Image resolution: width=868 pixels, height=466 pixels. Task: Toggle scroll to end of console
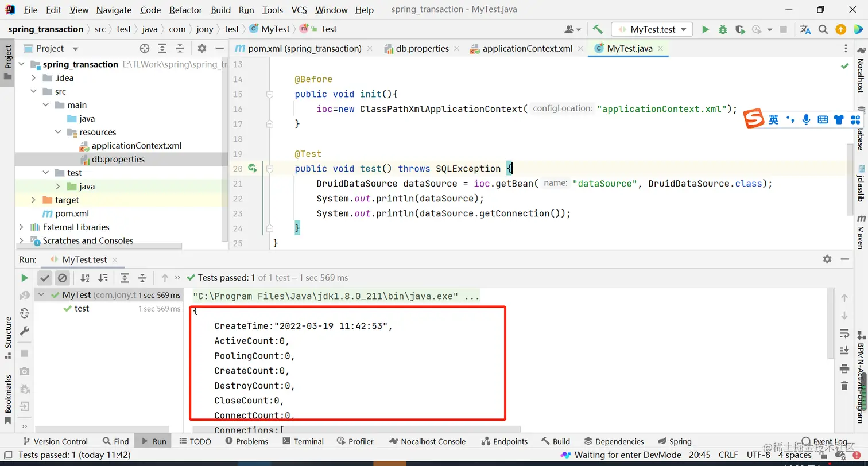(844, 351)
